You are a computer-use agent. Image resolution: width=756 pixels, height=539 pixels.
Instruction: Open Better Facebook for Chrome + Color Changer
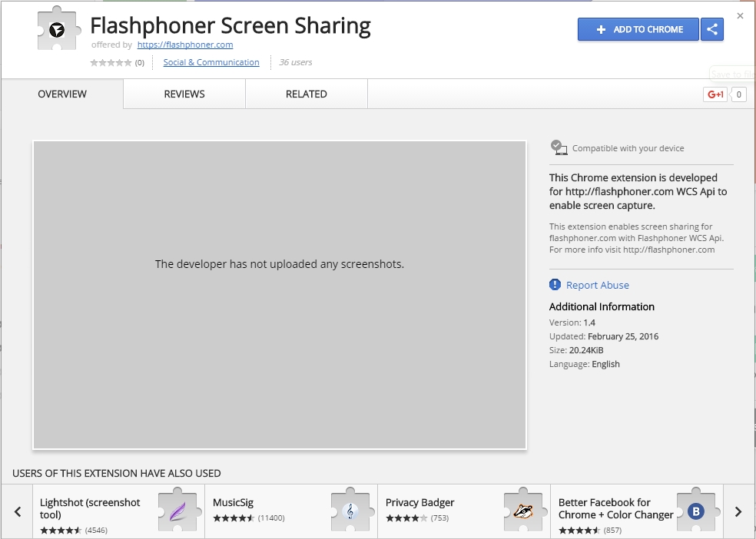click(615, 508)
